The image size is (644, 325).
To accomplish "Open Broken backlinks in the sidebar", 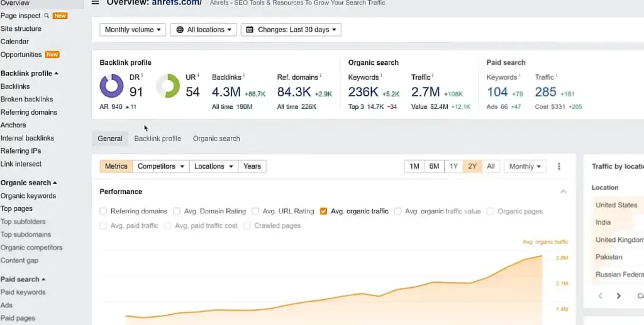I will pos(26,99).
